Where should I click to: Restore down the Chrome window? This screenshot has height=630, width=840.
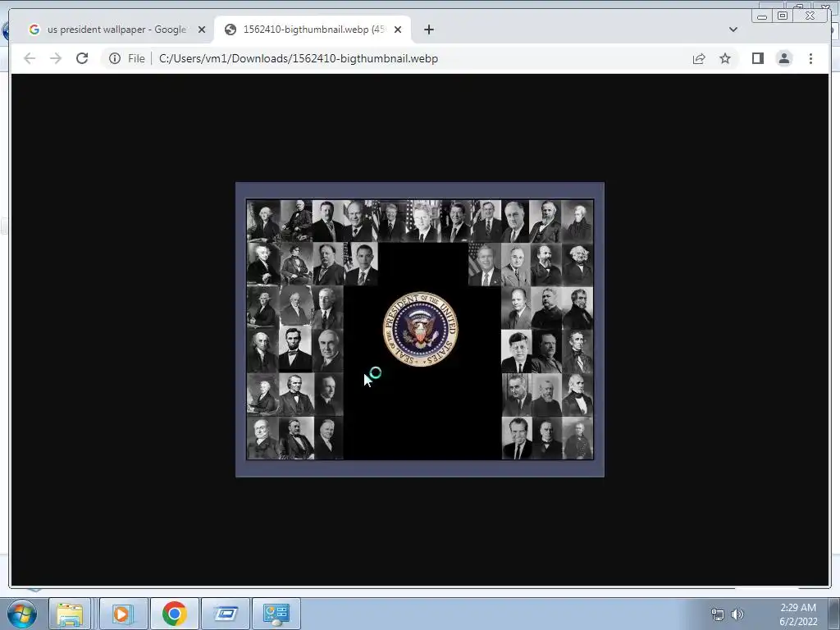pyautogui.click(x=782, y=16)
